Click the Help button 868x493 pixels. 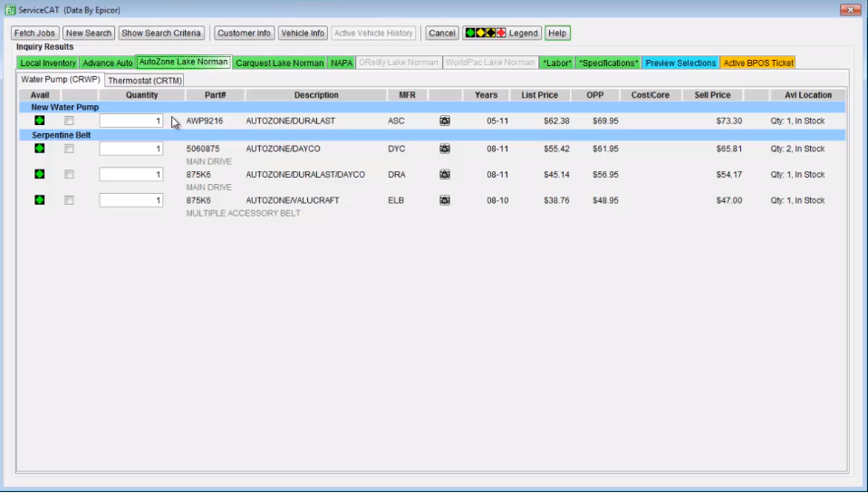click(557, 34)
